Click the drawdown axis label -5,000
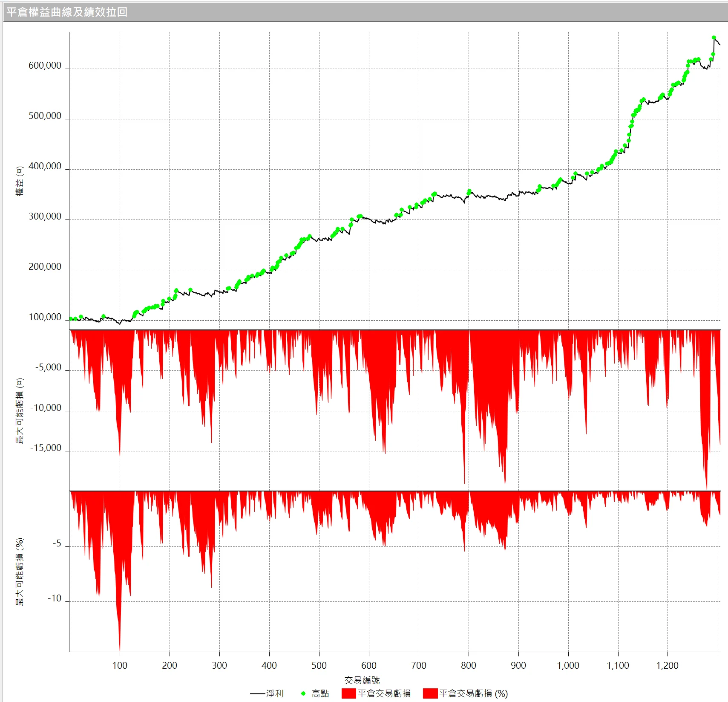Screen dimensions: 728x702 48,367
